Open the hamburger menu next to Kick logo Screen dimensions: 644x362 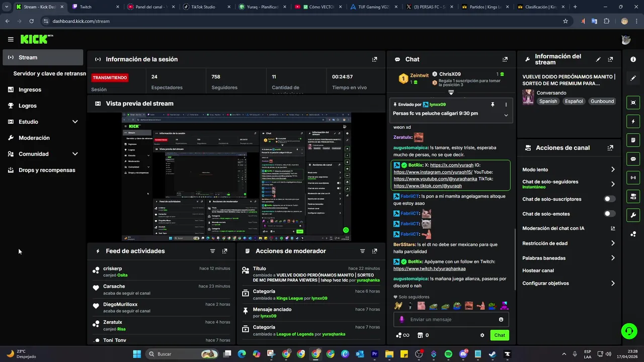click(x=11, y=39)
